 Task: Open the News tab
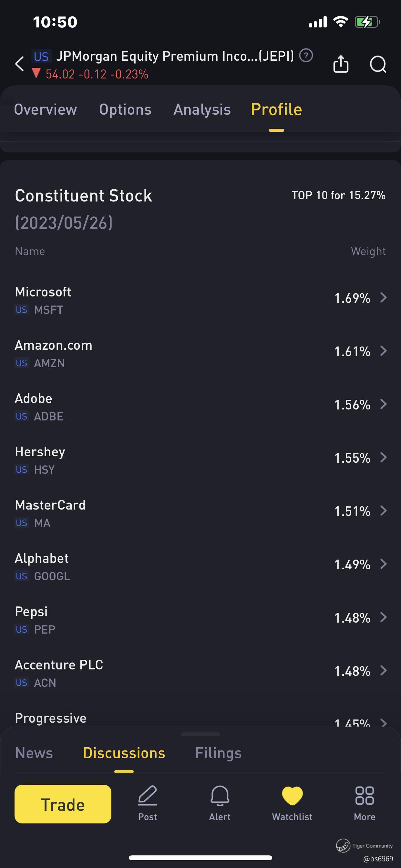[x=34, y=753]
